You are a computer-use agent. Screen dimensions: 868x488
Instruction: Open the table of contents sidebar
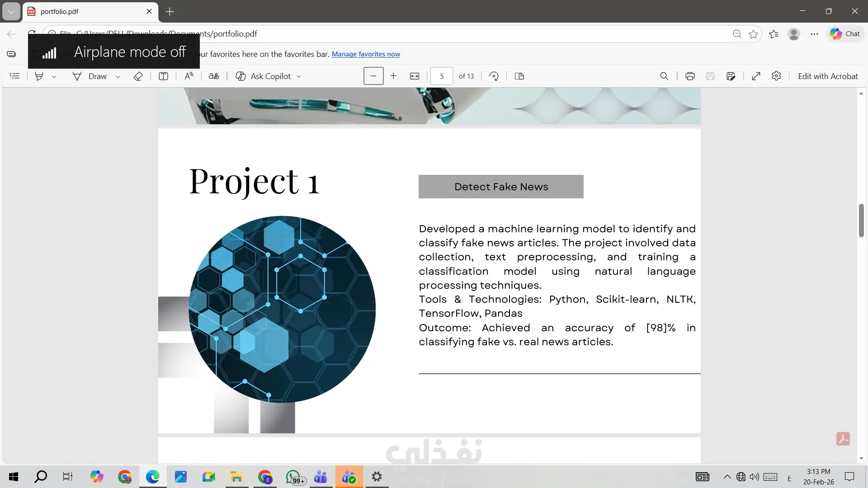point(15,76)
